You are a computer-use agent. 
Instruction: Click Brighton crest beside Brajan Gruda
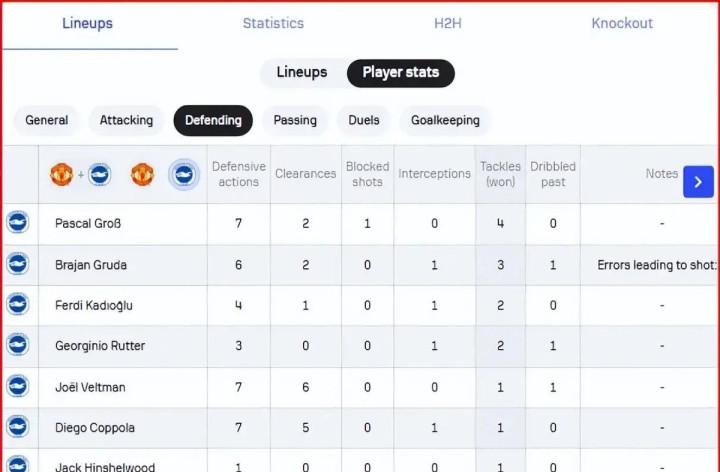point(18,264)
